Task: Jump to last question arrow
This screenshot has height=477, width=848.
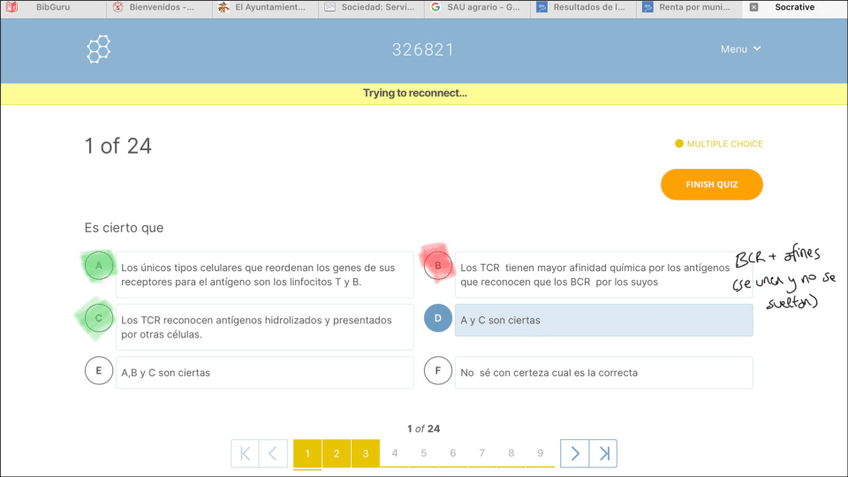Action: coord(603,454)
